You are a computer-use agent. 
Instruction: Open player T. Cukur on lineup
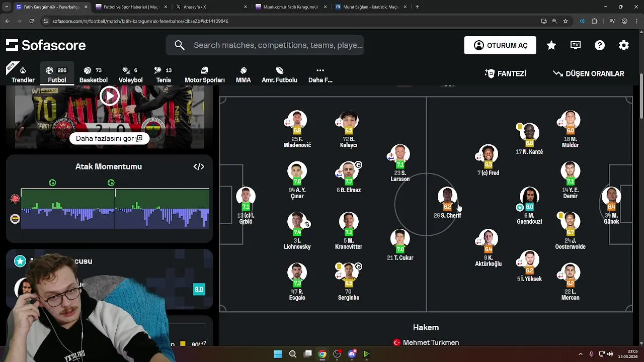[x=400, y=245]
